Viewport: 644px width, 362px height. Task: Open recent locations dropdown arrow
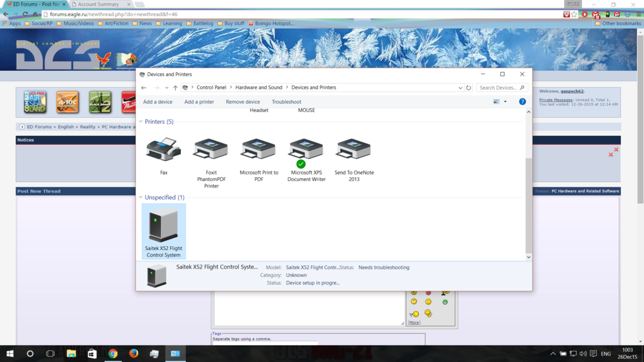pos(166,88)
